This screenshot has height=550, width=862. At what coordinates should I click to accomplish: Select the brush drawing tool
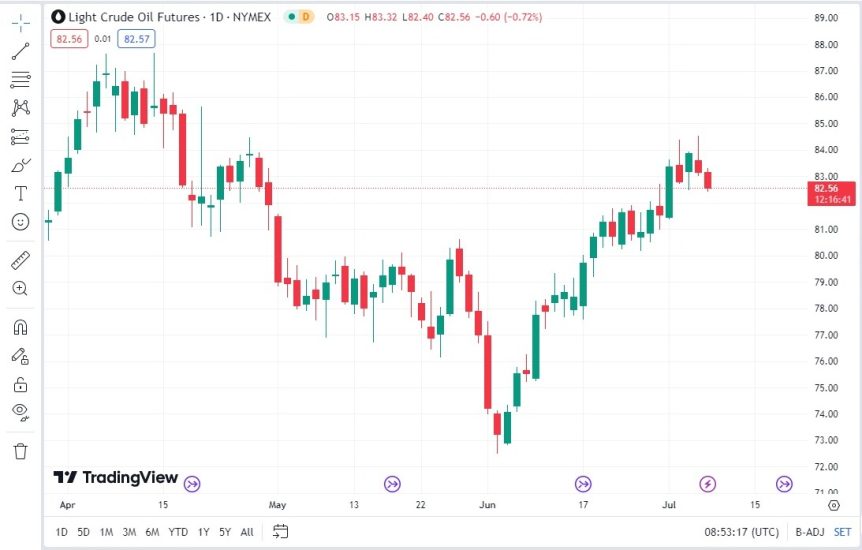pyautogui.click(x=20, y=165)
